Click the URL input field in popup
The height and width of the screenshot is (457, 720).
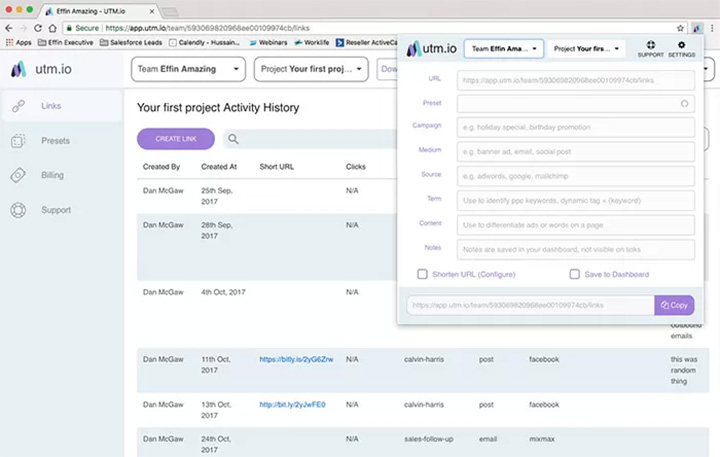pos(575,80)
